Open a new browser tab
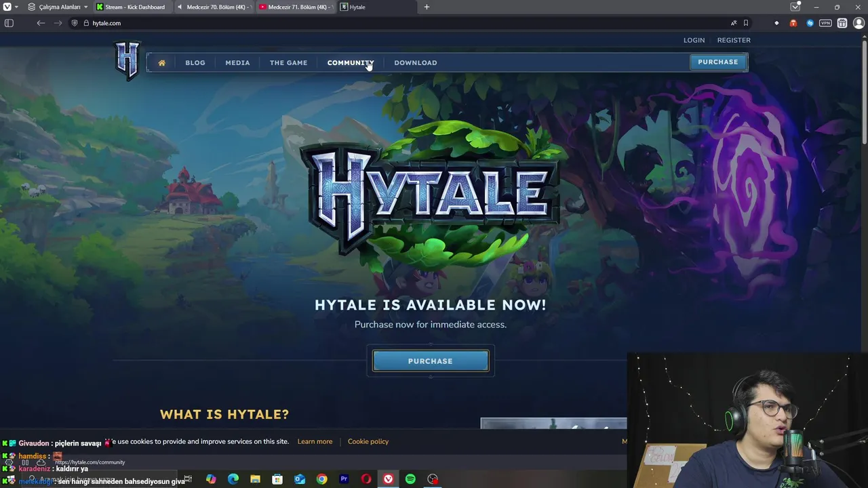 click(427, 7)
